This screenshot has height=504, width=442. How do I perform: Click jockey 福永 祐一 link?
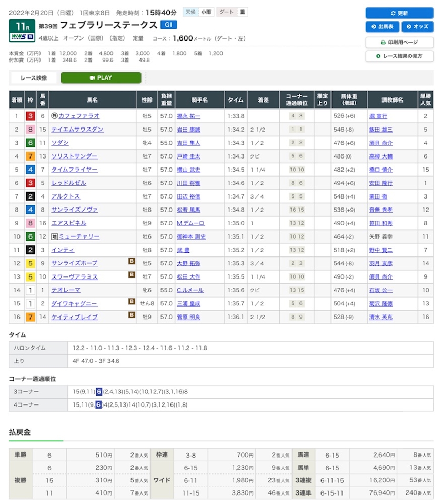[x=189, y=116]
